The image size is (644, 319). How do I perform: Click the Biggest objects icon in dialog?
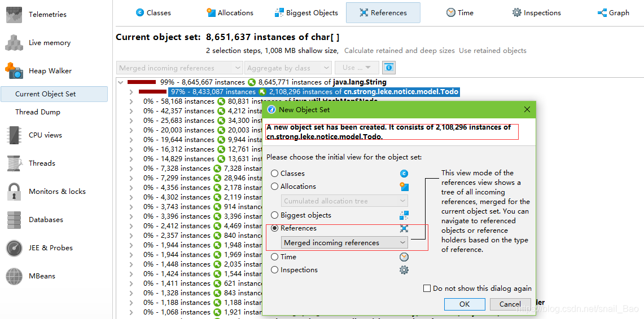pos(404,215)
